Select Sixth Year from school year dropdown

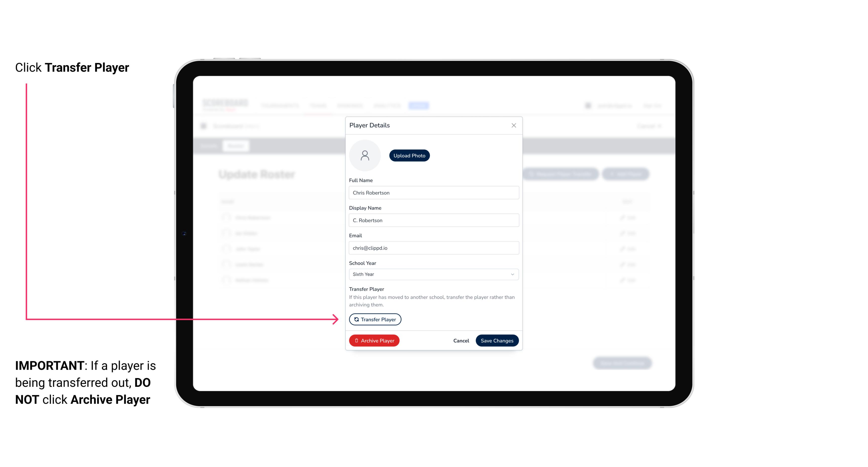[x=433, y=274]
